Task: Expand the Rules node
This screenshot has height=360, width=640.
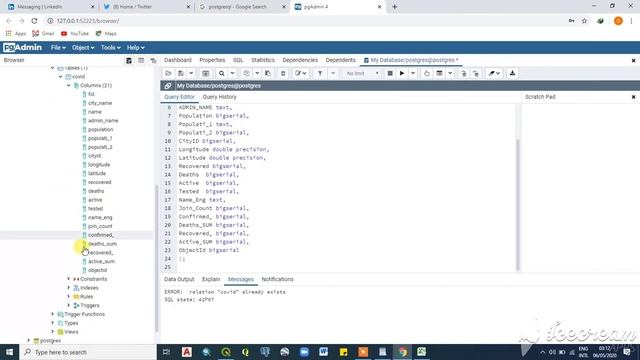Action: [x=69, y=297]
